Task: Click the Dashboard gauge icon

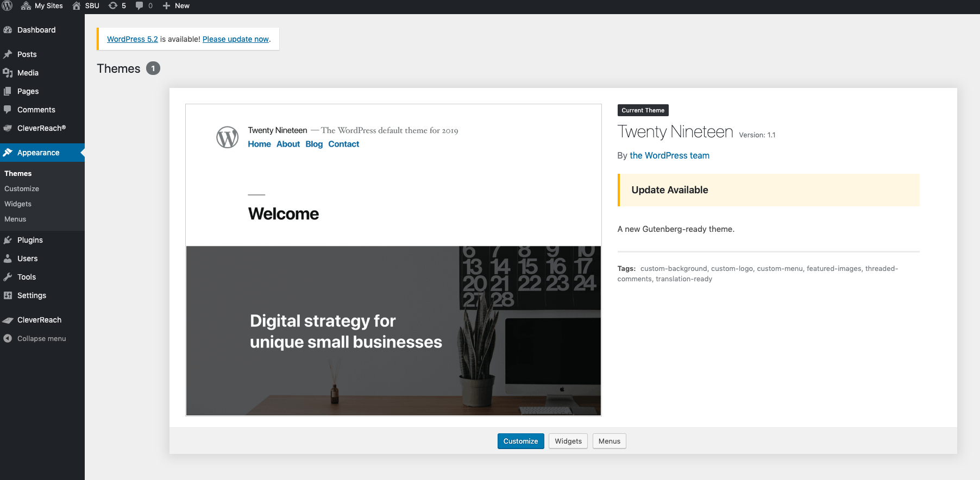Action: click(8, 30)
